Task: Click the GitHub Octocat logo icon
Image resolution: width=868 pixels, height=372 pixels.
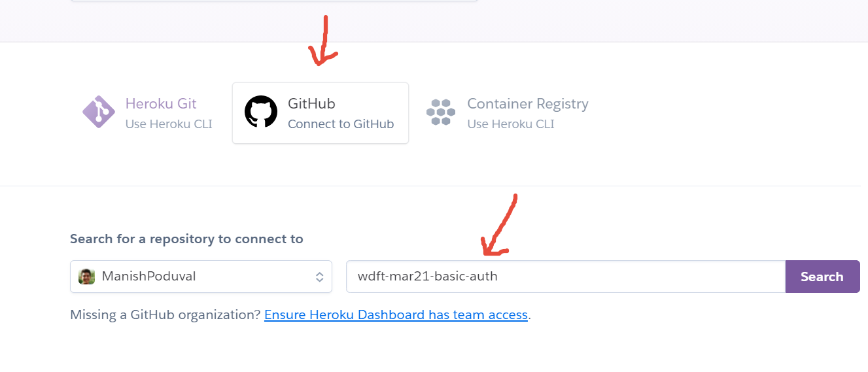Action: 261,112
